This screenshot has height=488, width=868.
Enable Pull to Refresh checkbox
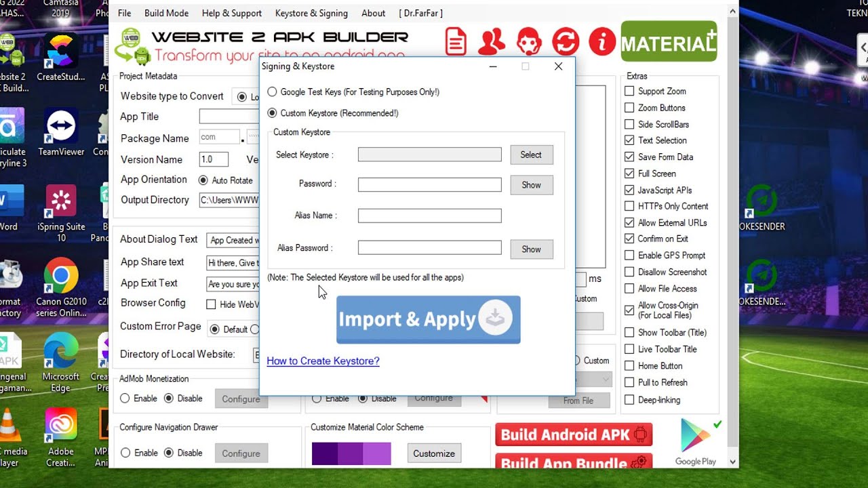pyautogui.click(x=629, y=382)
